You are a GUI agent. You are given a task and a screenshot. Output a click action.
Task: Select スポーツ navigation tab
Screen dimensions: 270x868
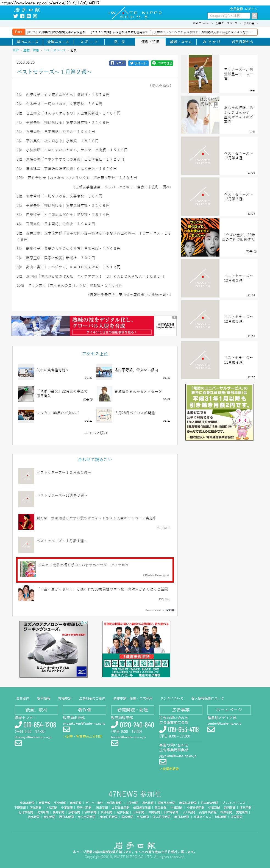coord(89,42)
